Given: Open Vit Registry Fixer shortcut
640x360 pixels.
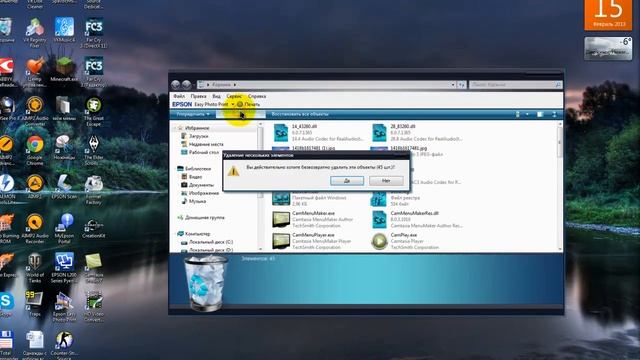Looking at the screenshot, I should [35, 33].
